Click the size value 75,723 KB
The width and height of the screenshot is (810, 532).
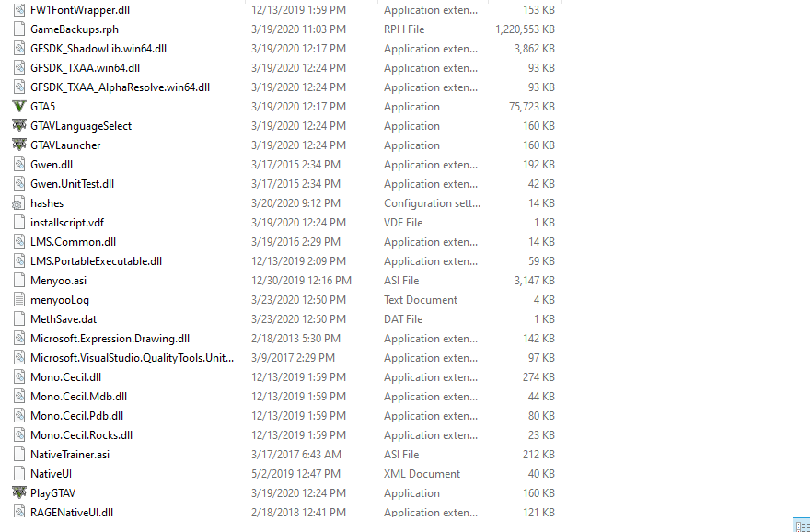tap(532, 107)
